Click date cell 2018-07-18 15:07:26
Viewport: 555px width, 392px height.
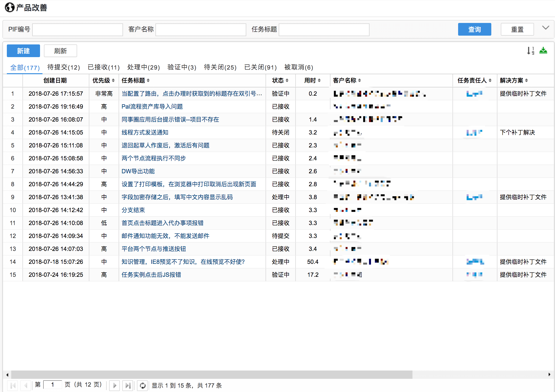pyautogui.click(x=56, y=262)
